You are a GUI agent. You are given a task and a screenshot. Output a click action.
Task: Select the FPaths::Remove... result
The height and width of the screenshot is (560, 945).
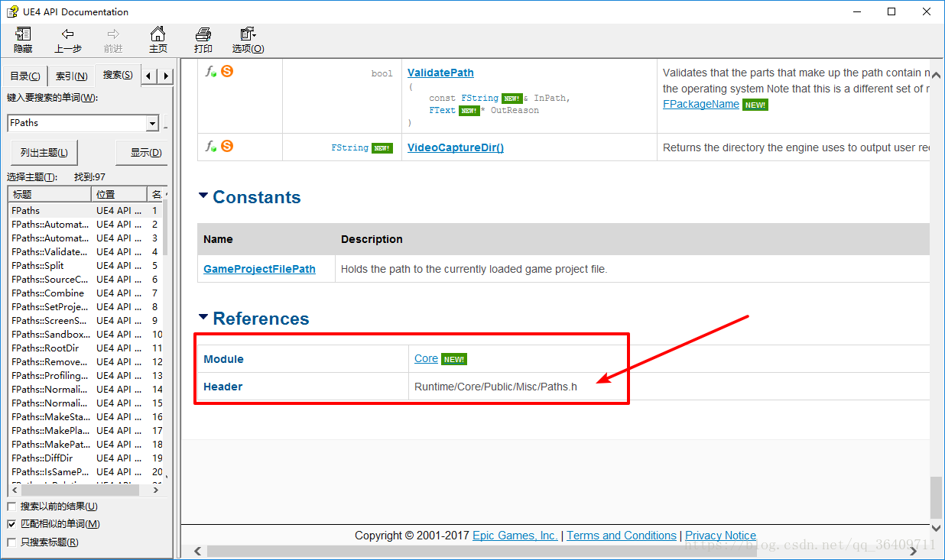coord(86,362)
